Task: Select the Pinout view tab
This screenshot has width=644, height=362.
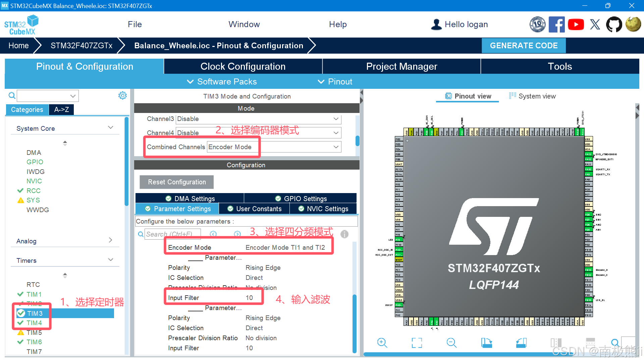Action: point(468,96)
